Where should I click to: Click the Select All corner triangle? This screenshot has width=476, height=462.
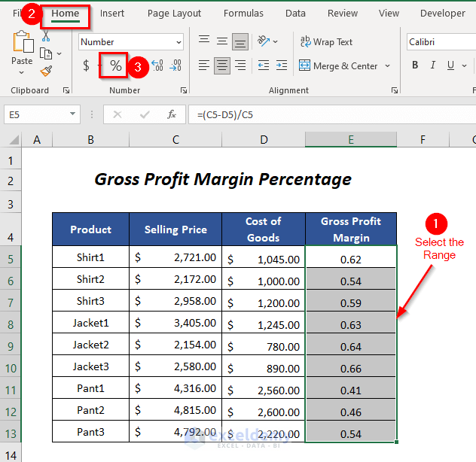(x=14, y=140)
